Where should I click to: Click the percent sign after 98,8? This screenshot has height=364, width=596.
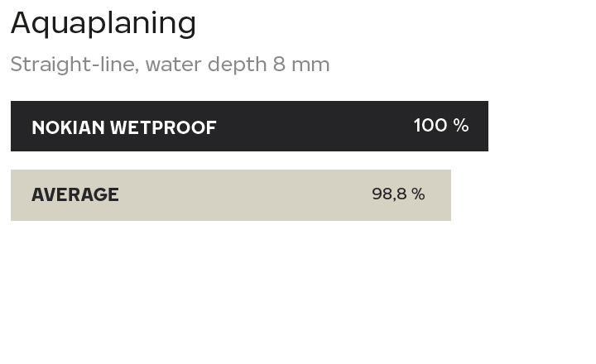click(418, 194)
